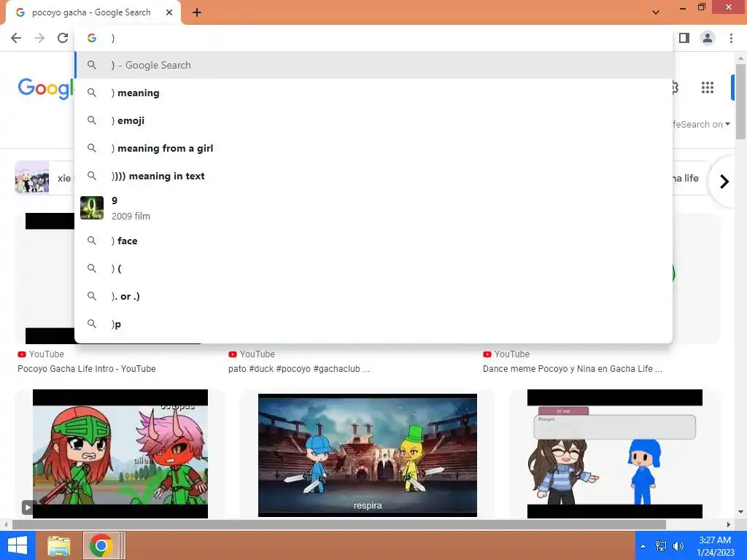Show more filter chips with right chevron
The height and width of the screenshot is (560, 747).
point(724,182)
